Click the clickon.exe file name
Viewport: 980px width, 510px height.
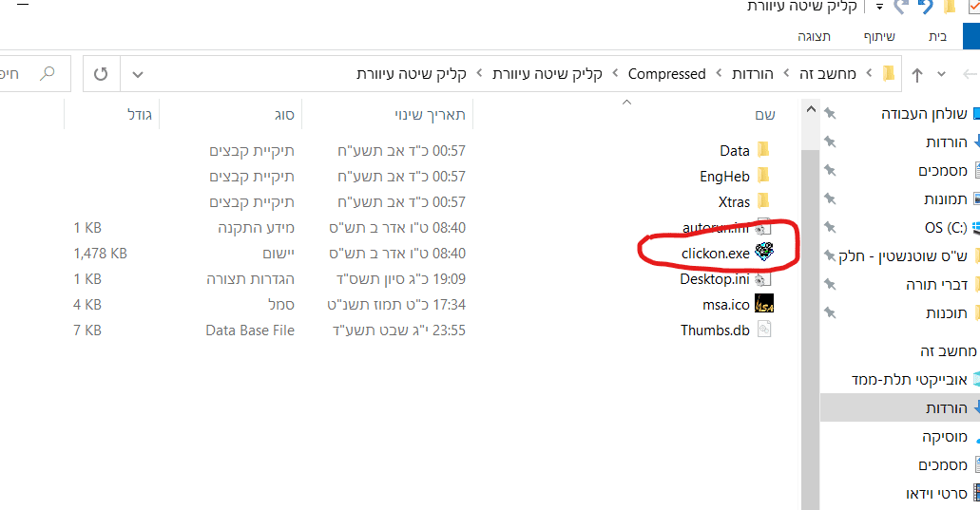(x=716, y=254)
